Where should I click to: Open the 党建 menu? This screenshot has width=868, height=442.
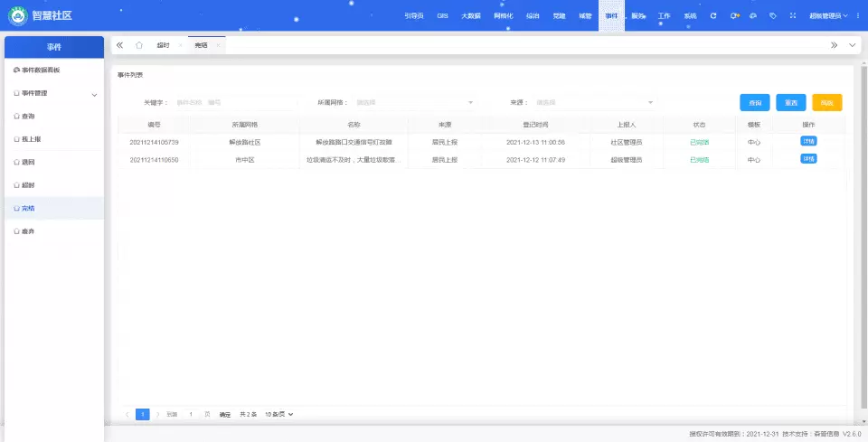pyautogui.click(x=559, y=16)
